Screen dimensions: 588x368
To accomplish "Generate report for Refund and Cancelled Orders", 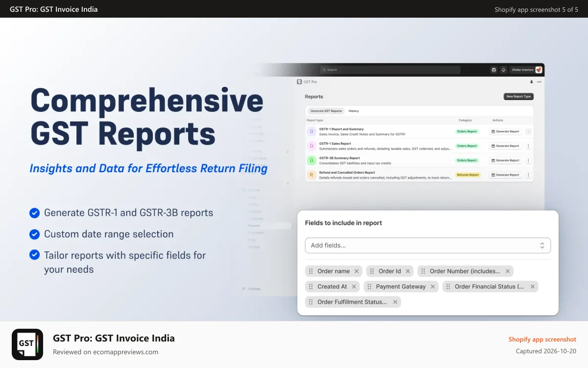I will tap(506, 175).
